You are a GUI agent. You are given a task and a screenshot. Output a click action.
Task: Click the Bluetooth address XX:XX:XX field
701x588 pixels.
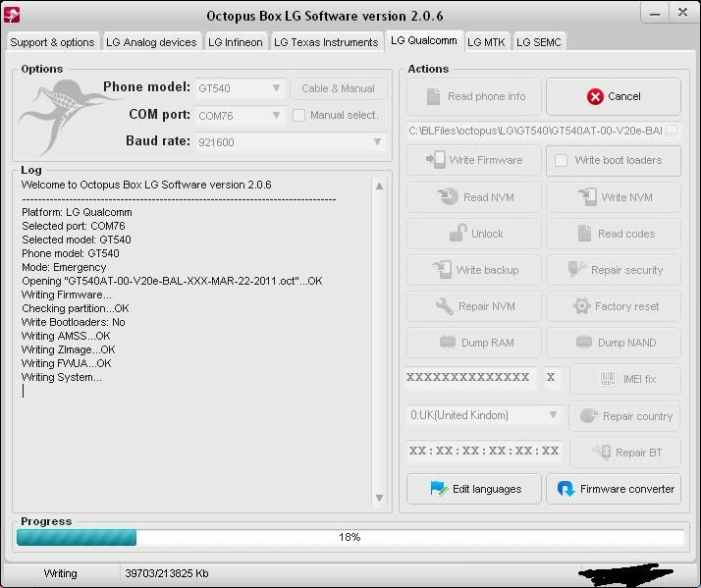pos(484,451)
